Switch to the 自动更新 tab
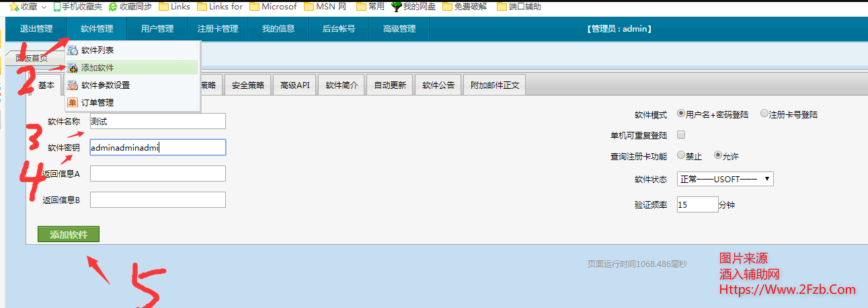 (x=390, y=85)
